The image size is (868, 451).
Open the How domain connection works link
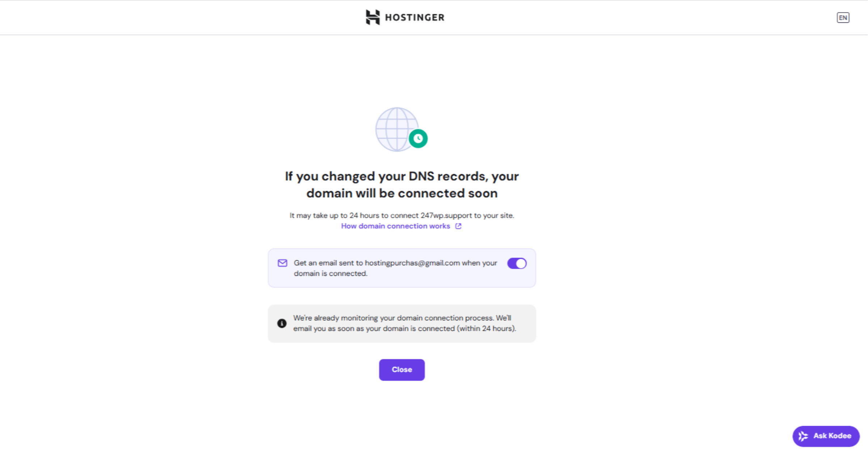(x=395, y=226)
